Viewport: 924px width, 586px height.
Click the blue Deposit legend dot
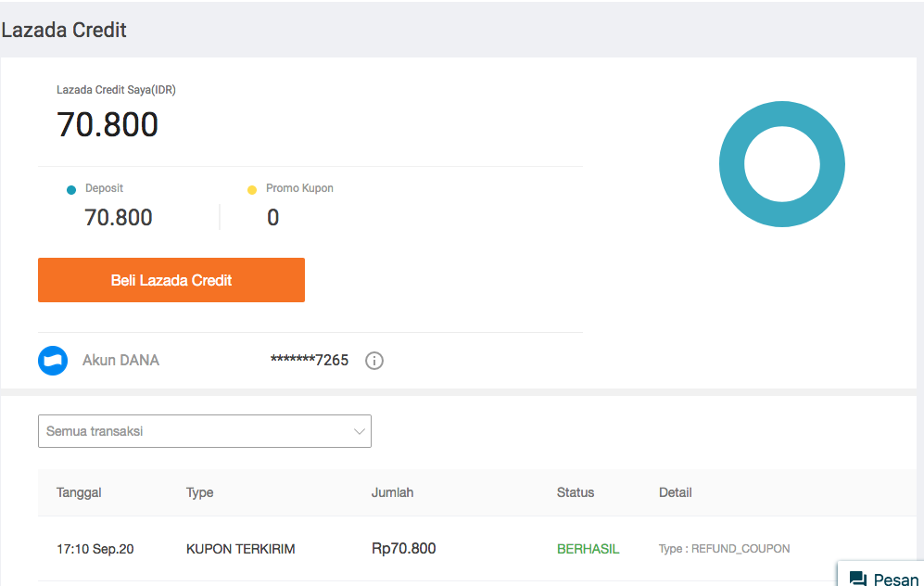tap(71, 190)
